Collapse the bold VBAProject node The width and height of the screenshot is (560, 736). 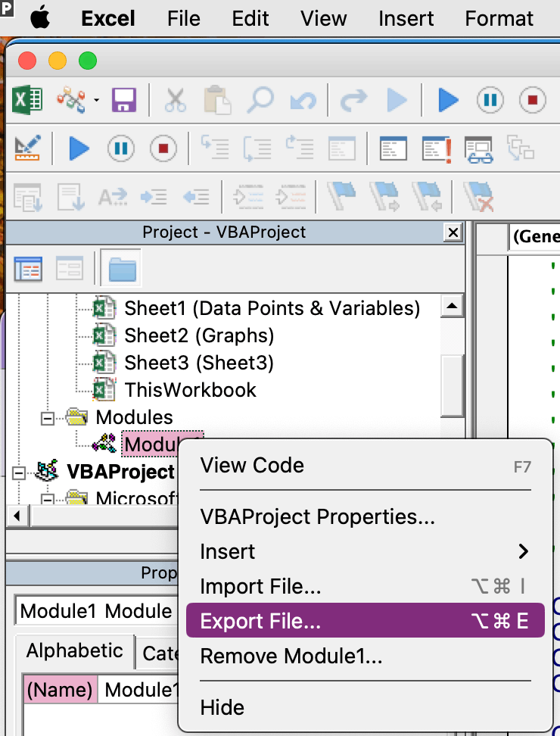tap(19, 472)
